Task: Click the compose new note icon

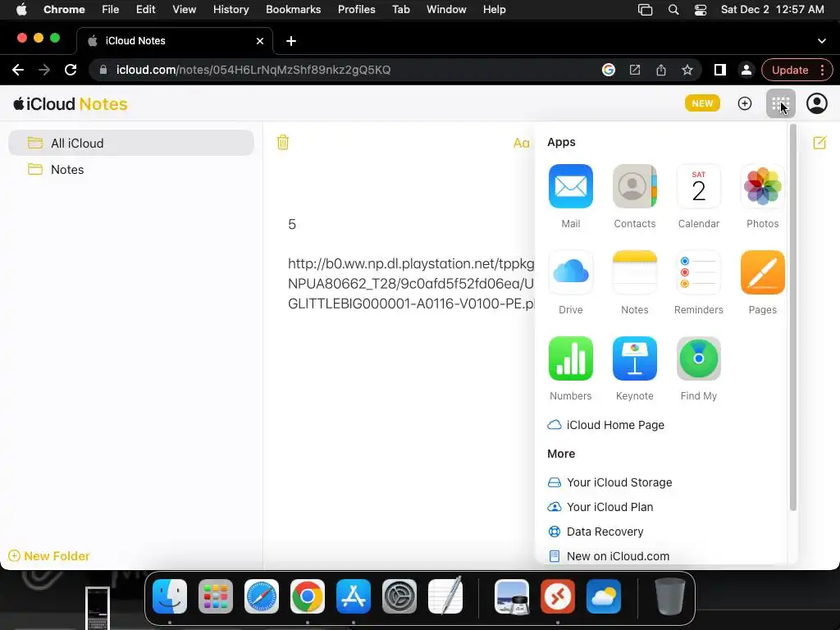Action: pyautogui.click(x=819, y=143)
